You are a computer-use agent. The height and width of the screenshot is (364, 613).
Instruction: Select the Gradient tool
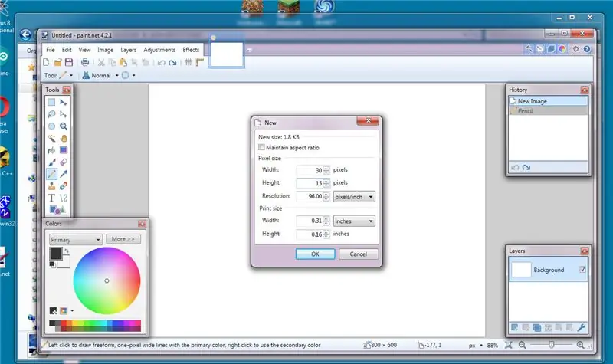click(64, 150)
